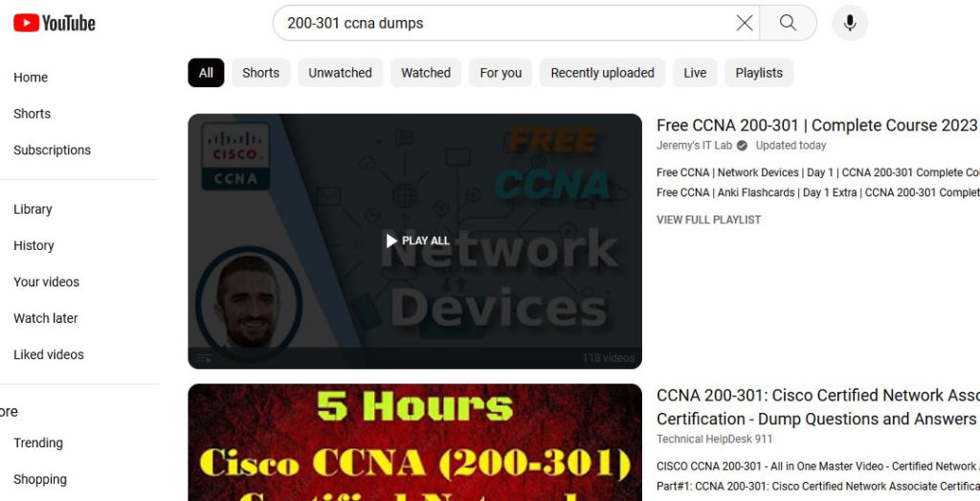Visit Jeremy's IT Lab channel
Screen dimensions: 980x501
pyautogui.click(x=694, y=145)
